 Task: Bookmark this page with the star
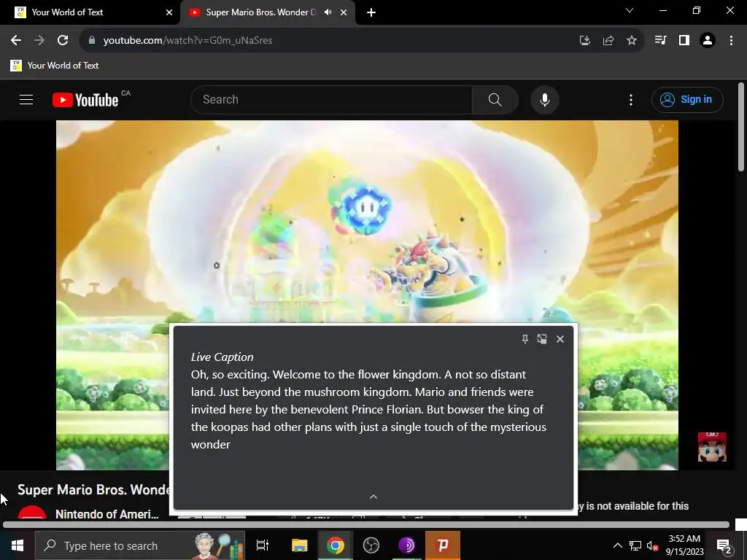coord(631,41)
